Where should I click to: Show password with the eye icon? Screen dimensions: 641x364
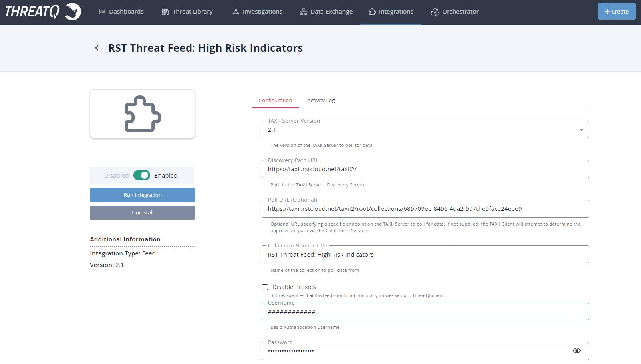[x=576, y=350]
